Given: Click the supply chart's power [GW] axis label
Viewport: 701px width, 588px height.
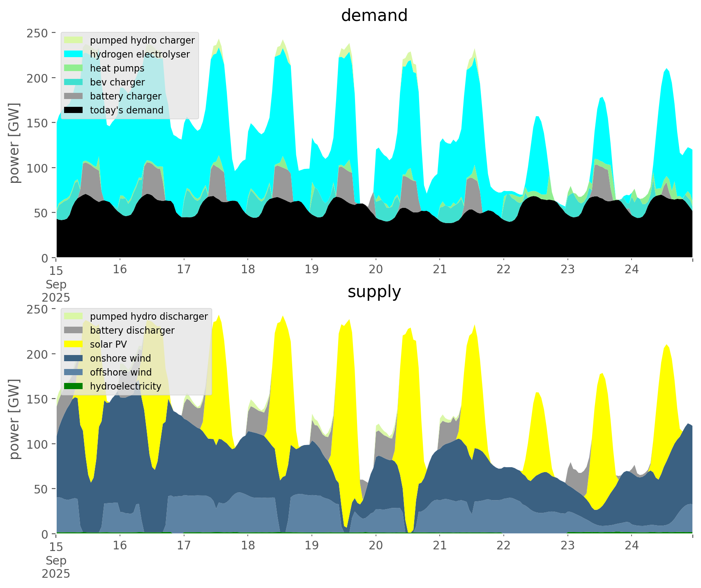Looking at the screenshot, I should point(15,419).
